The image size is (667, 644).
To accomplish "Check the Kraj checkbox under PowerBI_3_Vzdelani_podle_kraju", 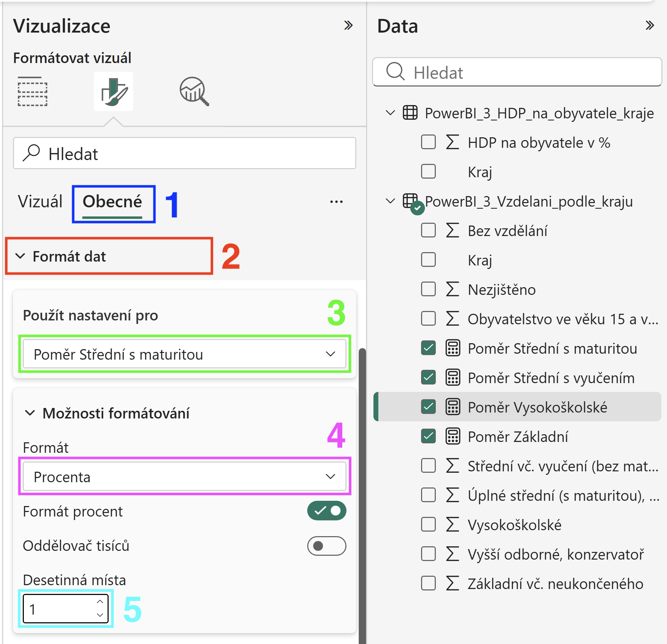I will coord(428,260).
